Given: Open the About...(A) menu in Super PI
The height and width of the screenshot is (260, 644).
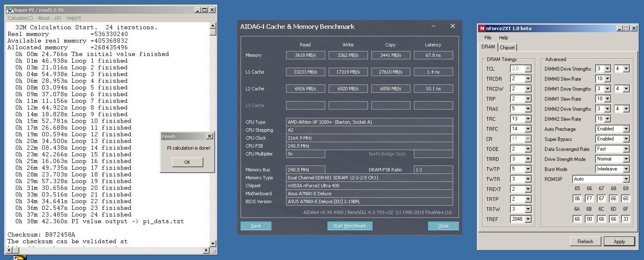Looking at the screenshot, I should pos(49,18).
